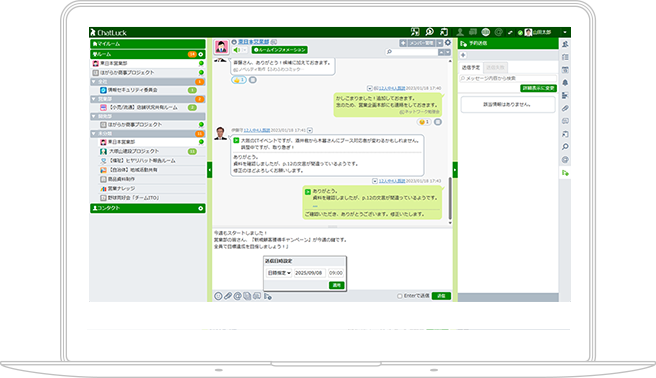Click the green 適用 button in schedule popup
Viewport: 656px width, 378px height.
coord(336,285)
